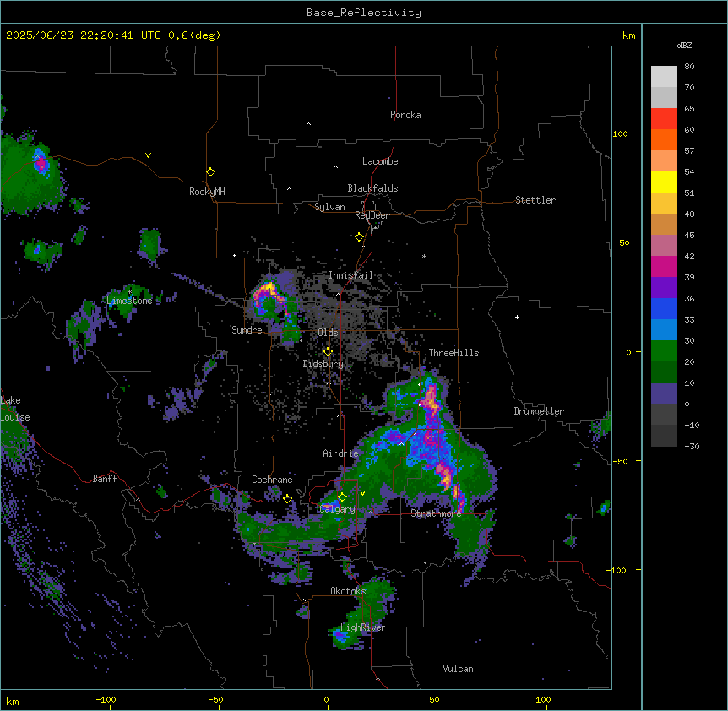Image resolution: width=728 pixels, height=711 pixels.
Task: Click the Stettler city label
Action: (535, 200)
